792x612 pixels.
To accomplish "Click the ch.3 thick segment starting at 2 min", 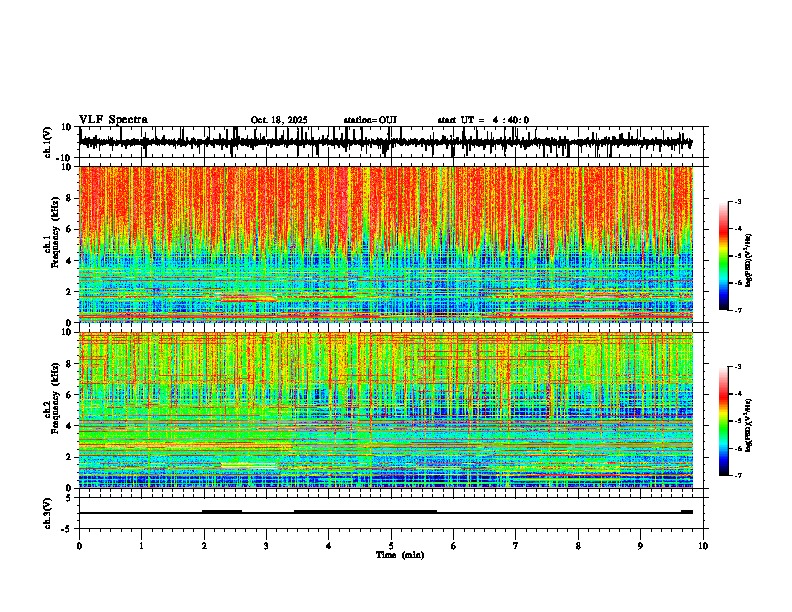I will click(x=222, y=512).
